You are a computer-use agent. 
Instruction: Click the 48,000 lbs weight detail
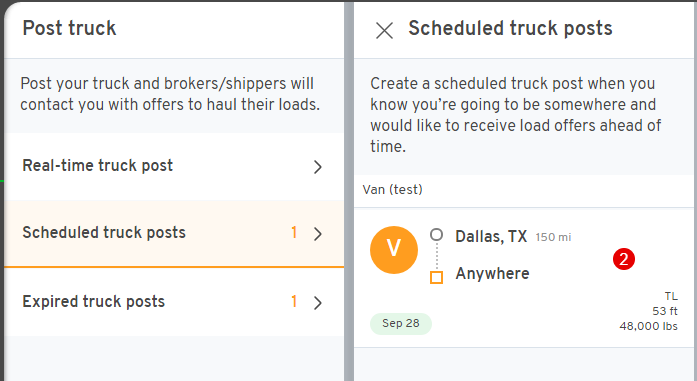pos(649,326)
